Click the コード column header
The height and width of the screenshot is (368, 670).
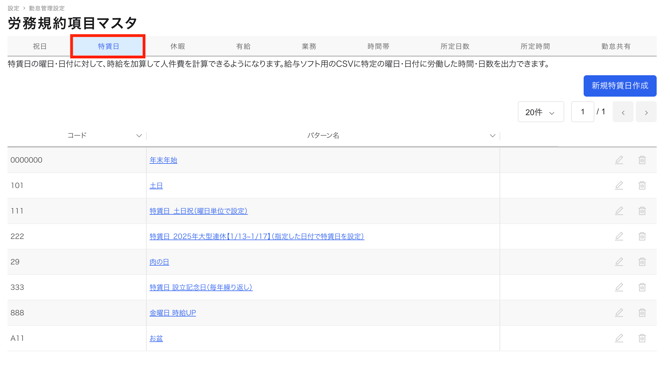point(77,135)
